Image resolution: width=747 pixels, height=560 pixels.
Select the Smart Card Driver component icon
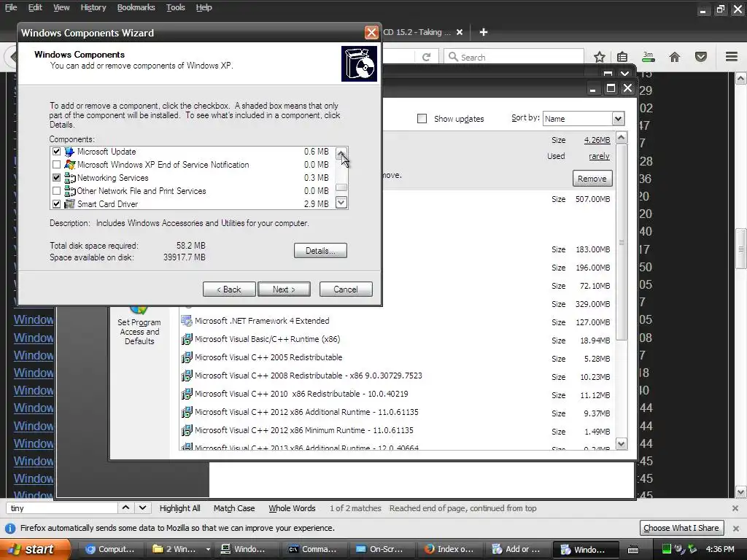click(x=69, y=204)
